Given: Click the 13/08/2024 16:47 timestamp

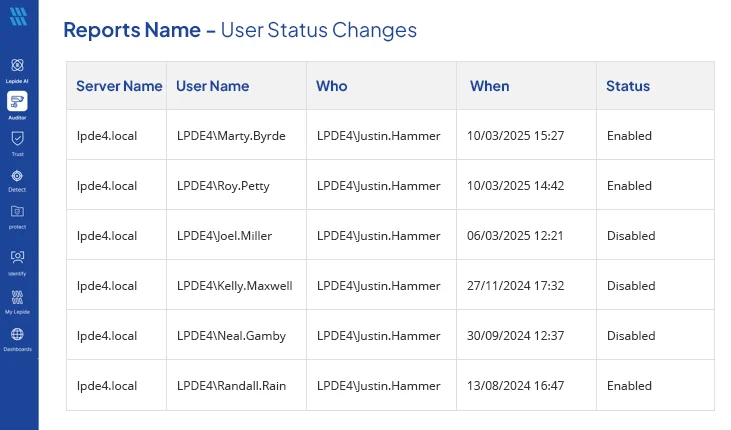Looking at the screenshot, I should click(516, 386).
